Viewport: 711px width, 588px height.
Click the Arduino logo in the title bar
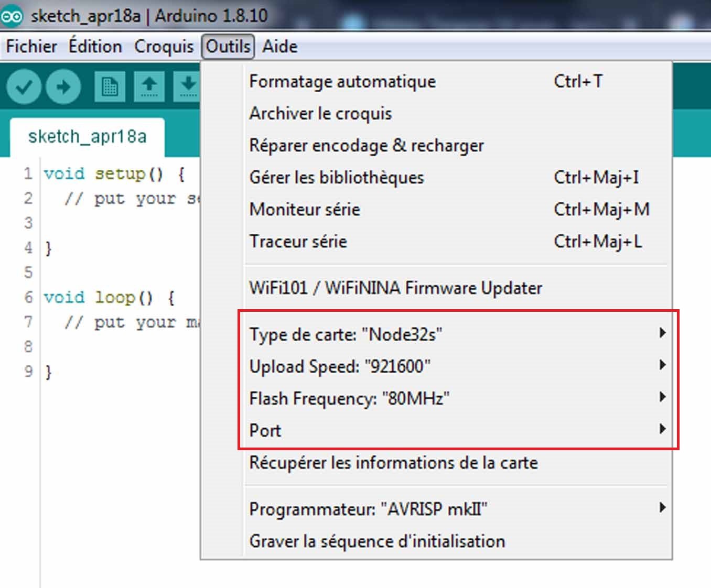(12, 16)
